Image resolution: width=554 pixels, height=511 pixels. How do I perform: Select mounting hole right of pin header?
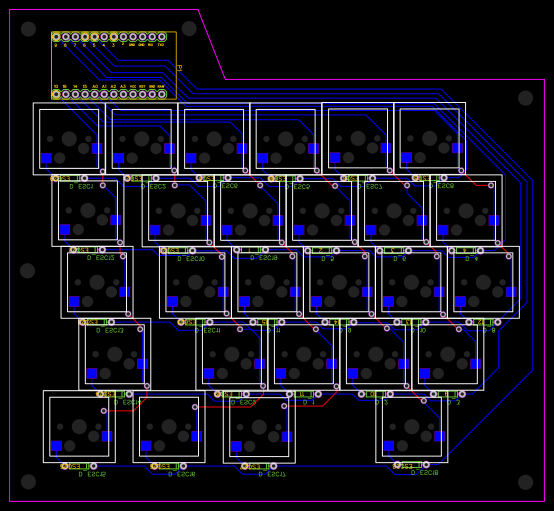point(189,29)
